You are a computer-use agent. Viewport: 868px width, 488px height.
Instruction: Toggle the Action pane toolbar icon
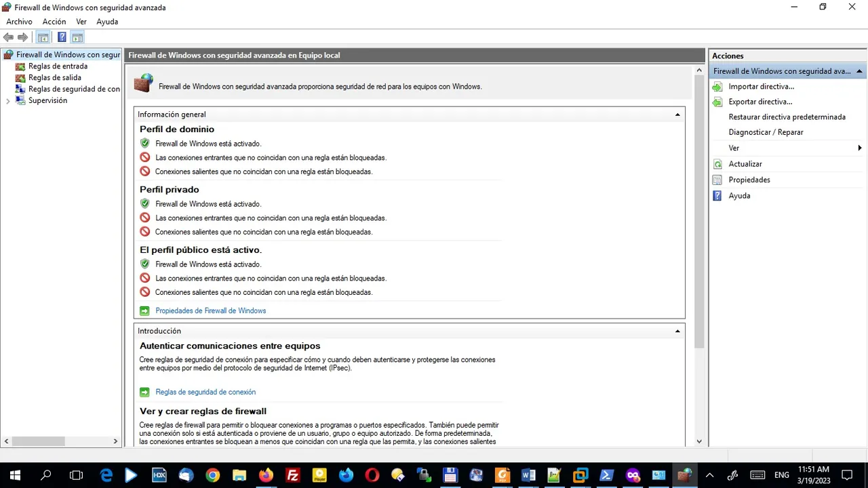(77, 37)
